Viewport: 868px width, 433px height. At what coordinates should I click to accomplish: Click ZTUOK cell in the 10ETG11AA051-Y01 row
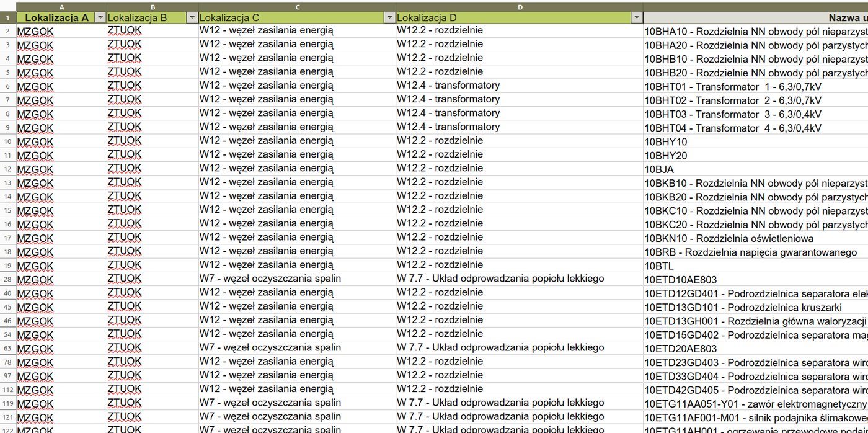pos(153,403)
